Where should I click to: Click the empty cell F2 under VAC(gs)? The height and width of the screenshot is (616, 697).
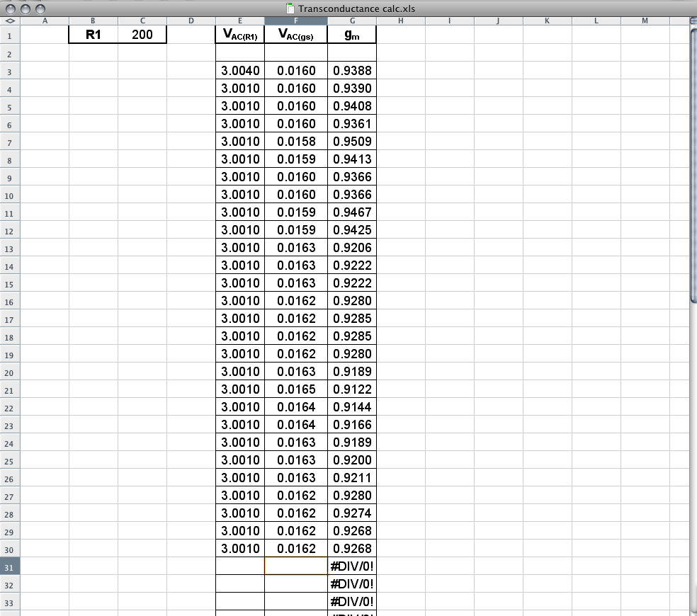tap(296, 53)
